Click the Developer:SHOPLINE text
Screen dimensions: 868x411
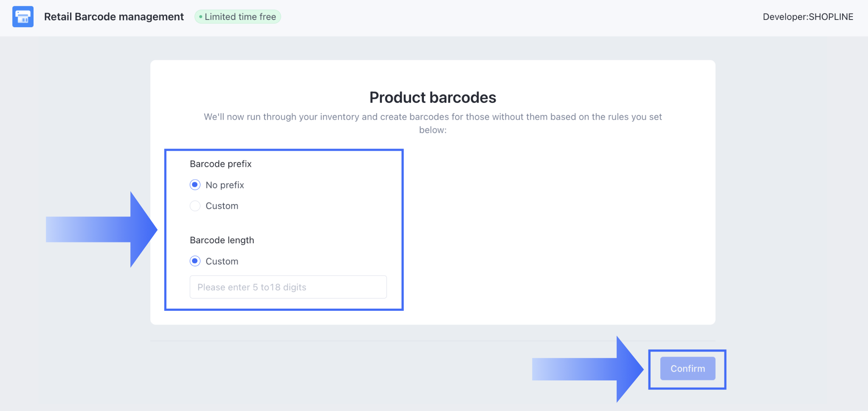[x=808, y=17]
